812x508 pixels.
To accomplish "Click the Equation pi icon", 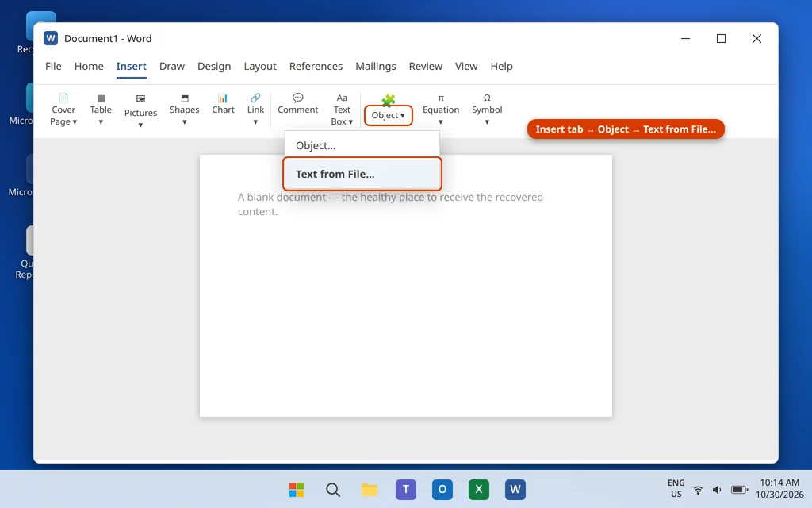I will (441, 98).
